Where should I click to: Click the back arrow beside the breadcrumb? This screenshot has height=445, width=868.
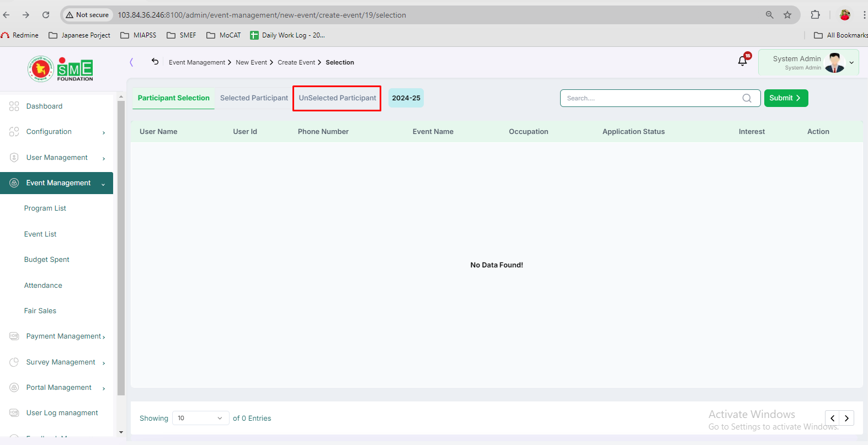155,62
